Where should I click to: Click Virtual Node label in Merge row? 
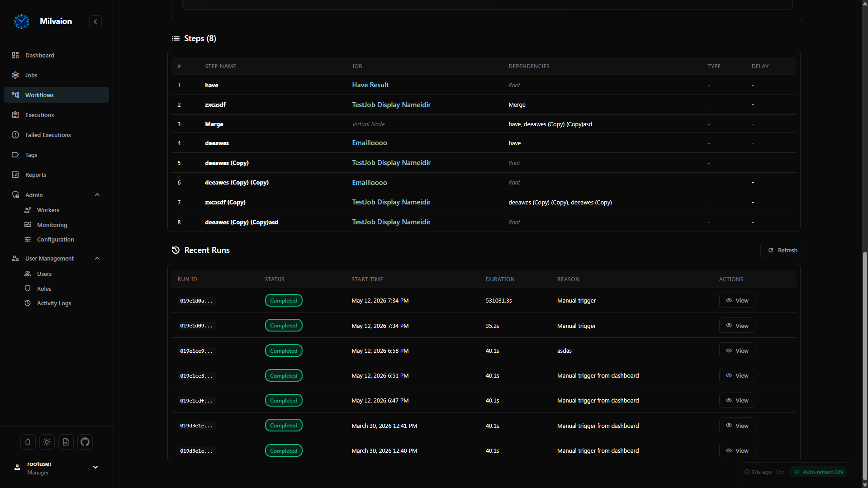[x=368, y=124]
